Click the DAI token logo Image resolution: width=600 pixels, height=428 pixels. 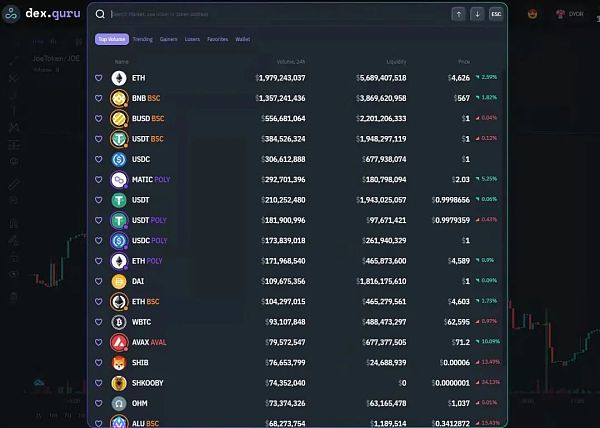119,281
